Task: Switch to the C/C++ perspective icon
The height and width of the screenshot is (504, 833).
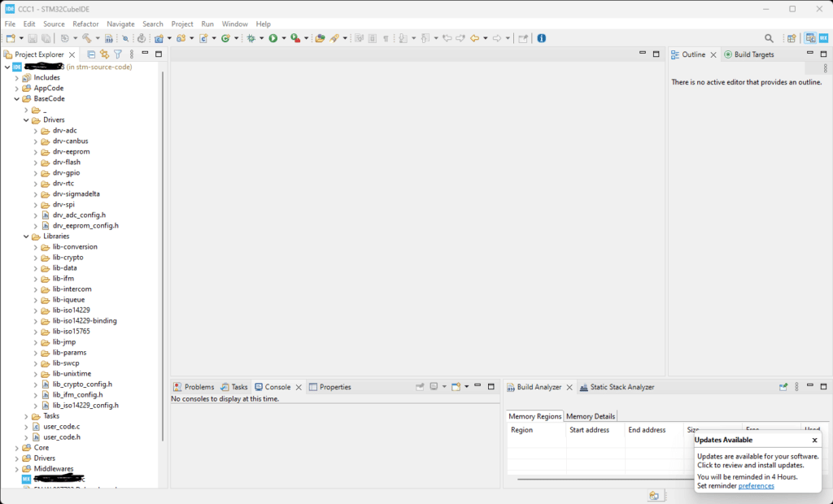Action: (810, 38)
